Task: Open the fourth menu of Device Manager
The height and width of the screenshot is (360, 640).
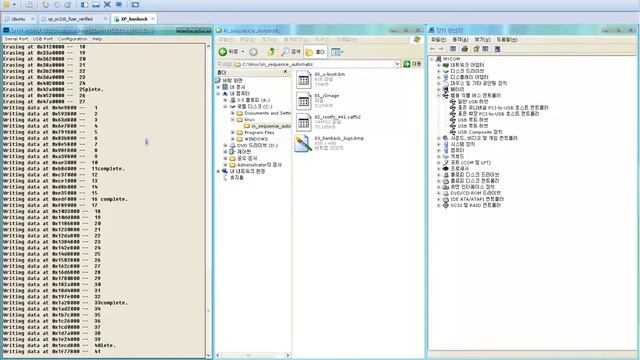Action: pyautogui.click(x=507, y=40)
